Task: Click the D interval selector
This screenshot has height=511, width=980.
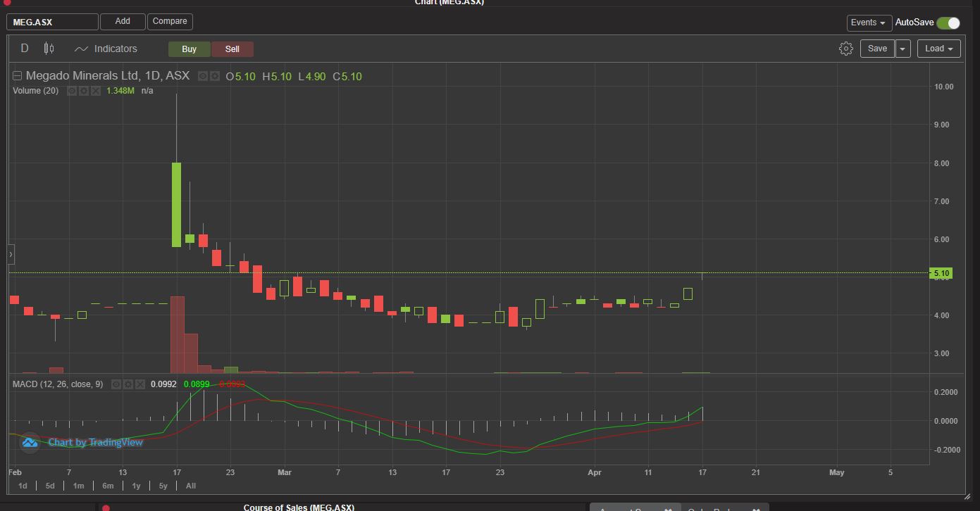Action: 25,49
